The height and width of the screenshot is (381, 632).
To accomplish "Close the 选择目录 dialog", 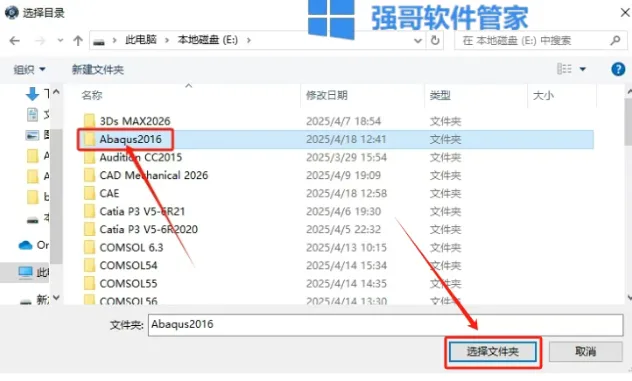I will [624, 12].
